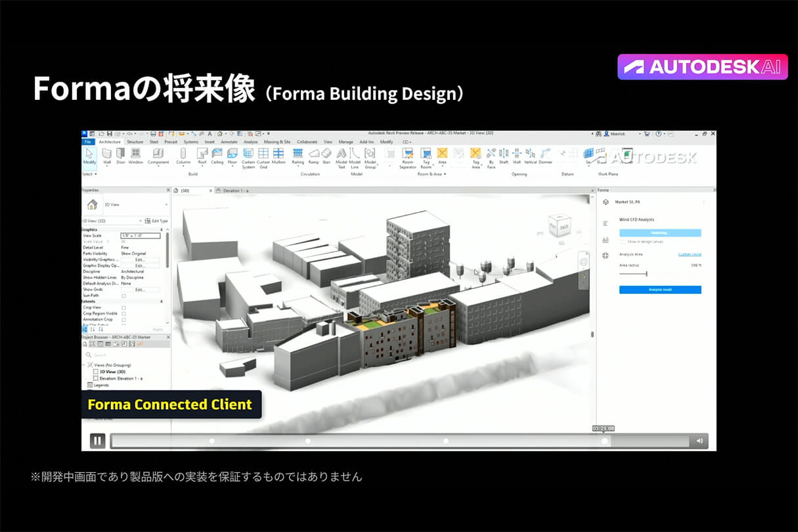Pause the video playback

pos(97,441)
